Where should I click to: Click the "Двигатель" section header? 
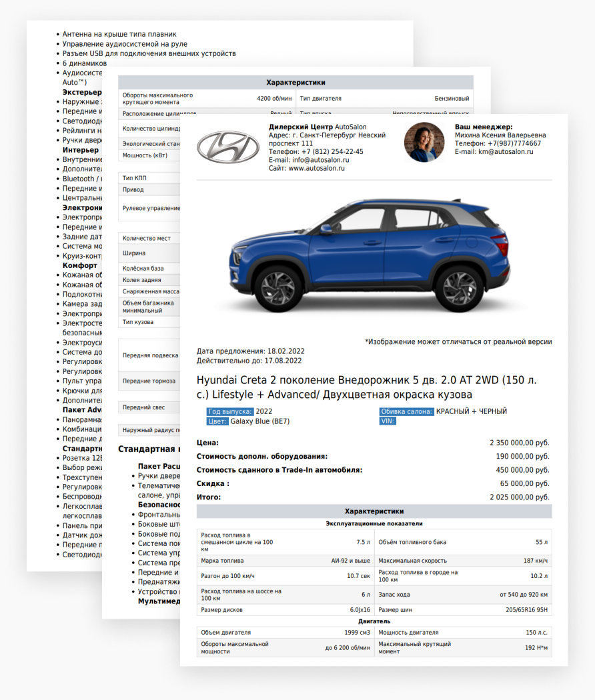pos(374,621)
